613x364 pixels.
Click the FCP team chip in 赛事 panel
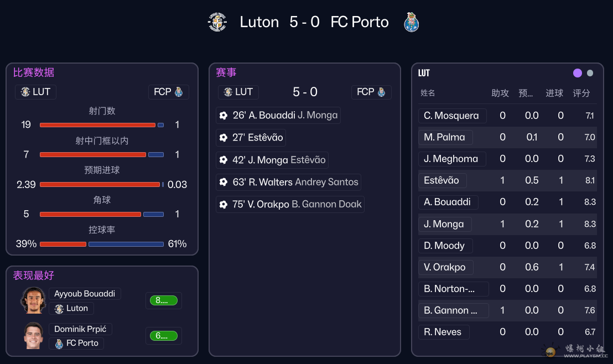(371, 92)
